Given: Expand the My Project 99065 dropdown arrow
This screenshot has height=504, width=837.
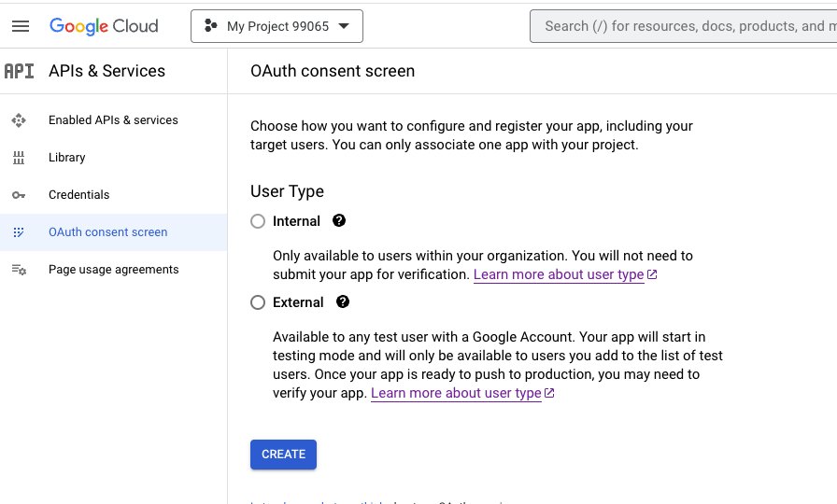Looking at the screenshot, I should (344, 26).
